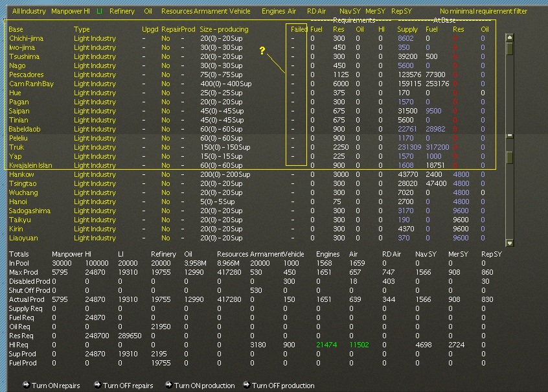Open the Babeldaob base

25,129
